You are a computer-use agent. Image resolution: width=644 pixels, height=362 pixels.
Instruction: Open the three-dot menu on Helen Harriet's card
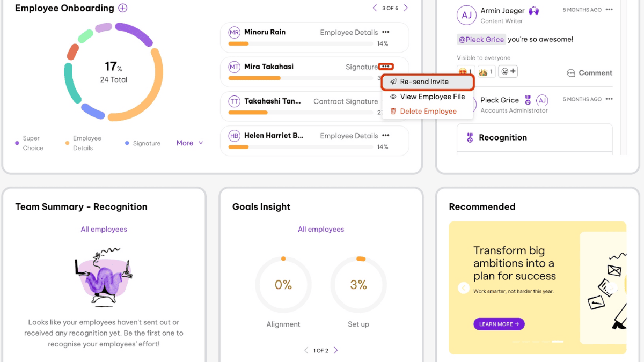[x=385, y=136]
